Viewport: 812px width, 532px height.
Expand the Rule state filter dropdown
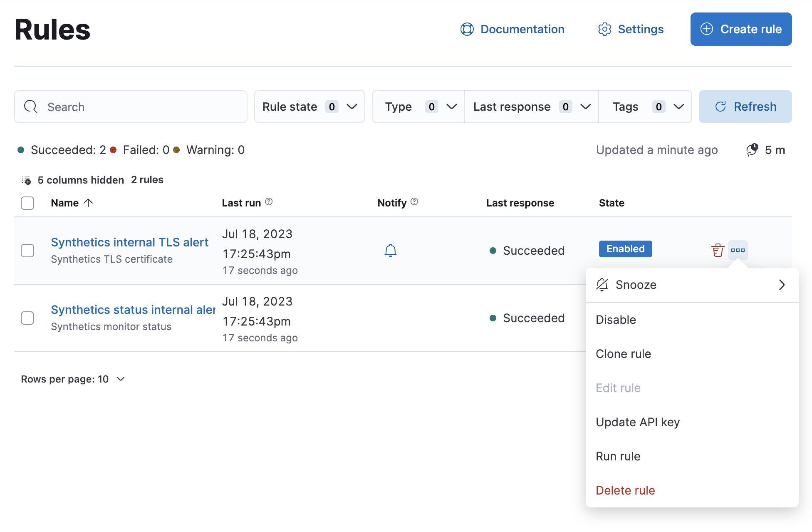point(309,107)
